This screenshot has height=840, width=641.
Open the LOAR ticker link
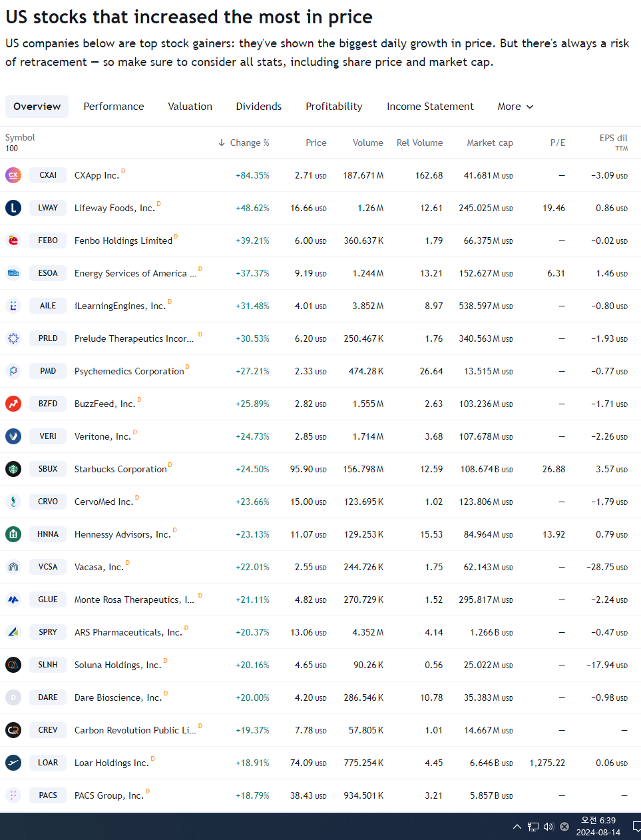pyautogui.click(x=48, y=763)
